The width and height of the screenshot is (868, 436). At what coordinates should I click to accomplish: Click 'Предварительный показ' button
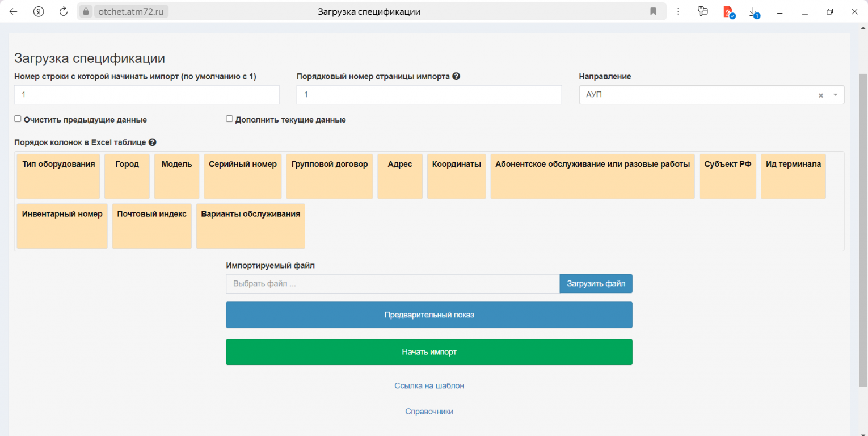(429, 315)
